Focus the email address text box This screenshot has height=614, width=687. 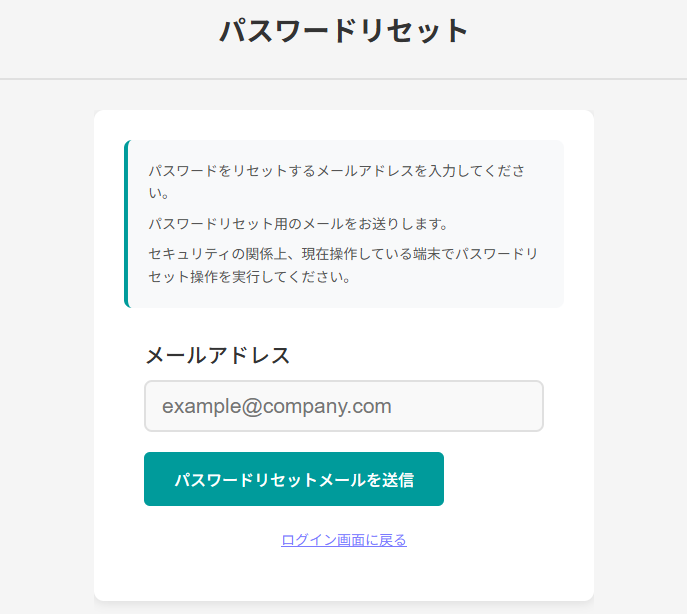coord(343,406)
